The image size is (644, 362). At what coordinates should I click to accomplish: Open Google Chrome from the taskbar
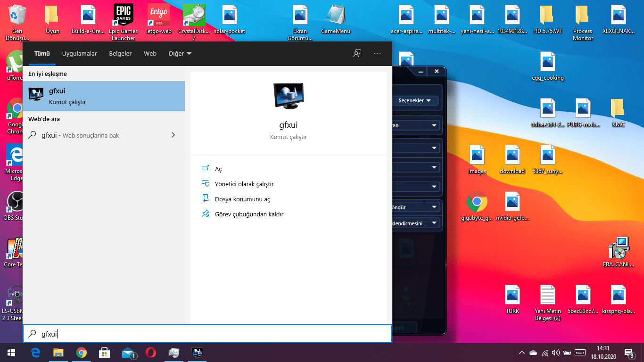point(82,352)
